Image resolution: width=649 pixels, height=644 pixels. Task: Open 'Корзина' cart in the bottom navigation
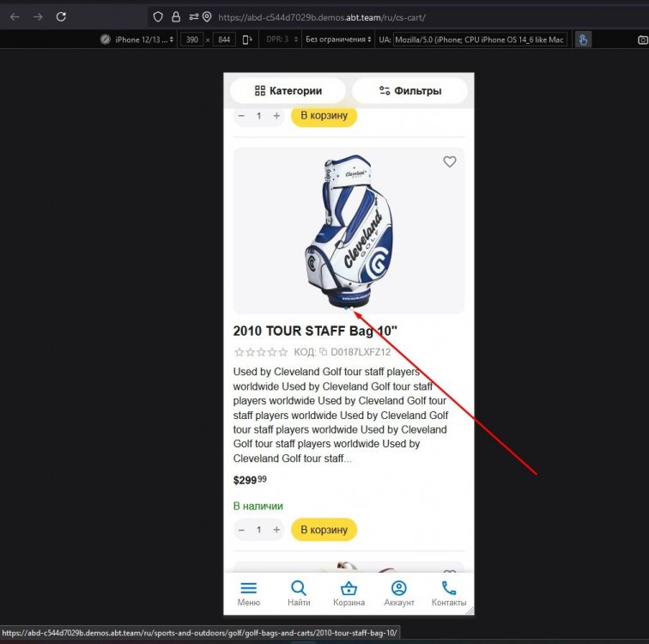coord(349,593)
